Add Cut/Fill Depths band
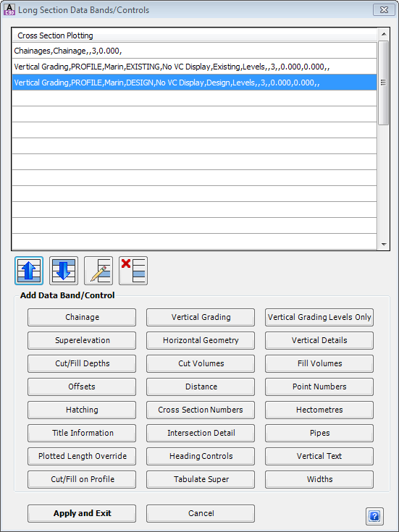Image resolution: width=399 pixels, height=532 pixels. (82, 363)
